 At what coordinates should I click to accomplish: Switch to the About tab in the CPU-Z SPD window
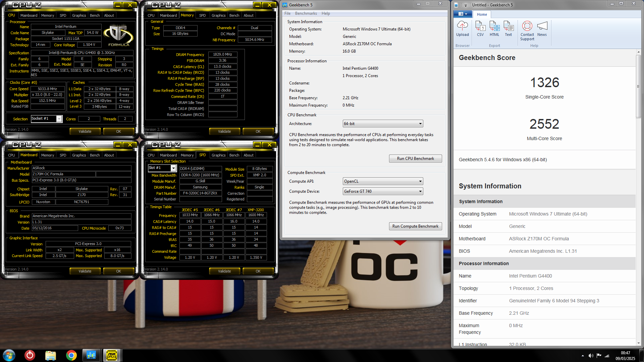click(249, 155)
